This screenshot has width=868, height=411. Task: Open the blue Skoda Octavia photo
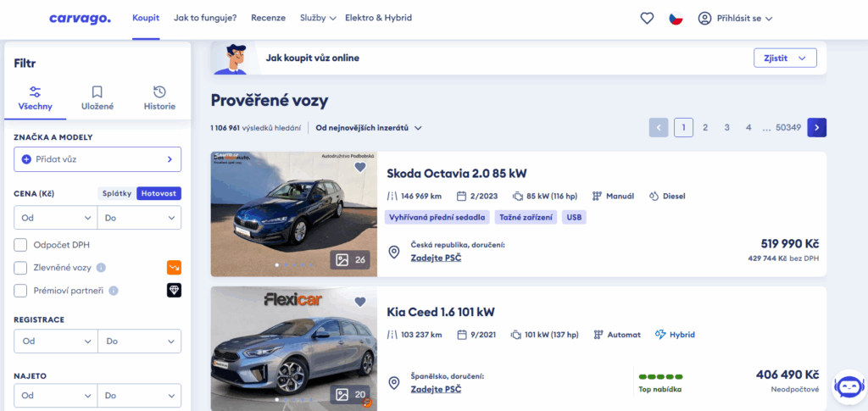294,214
